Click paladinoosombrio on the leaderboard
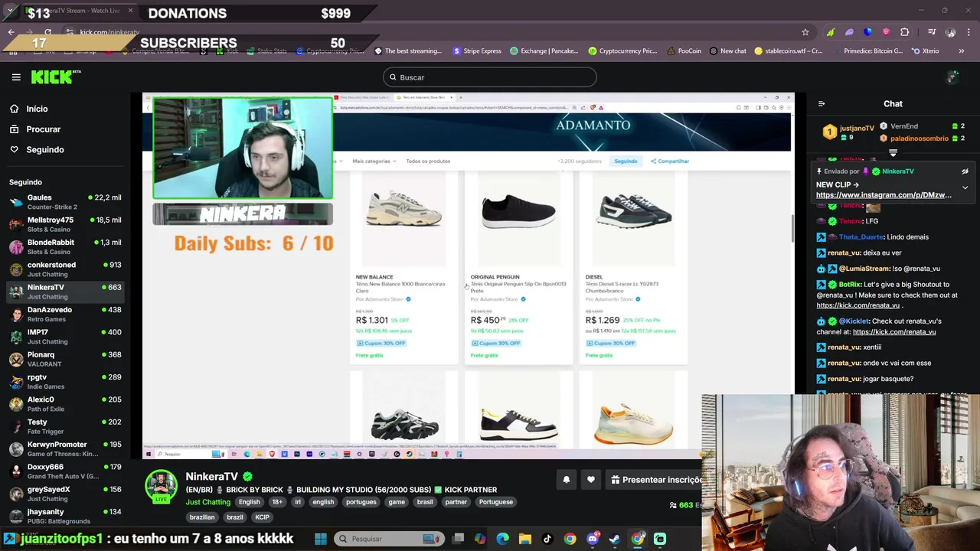This screenshot has width=980, height=551. [919, 139]
